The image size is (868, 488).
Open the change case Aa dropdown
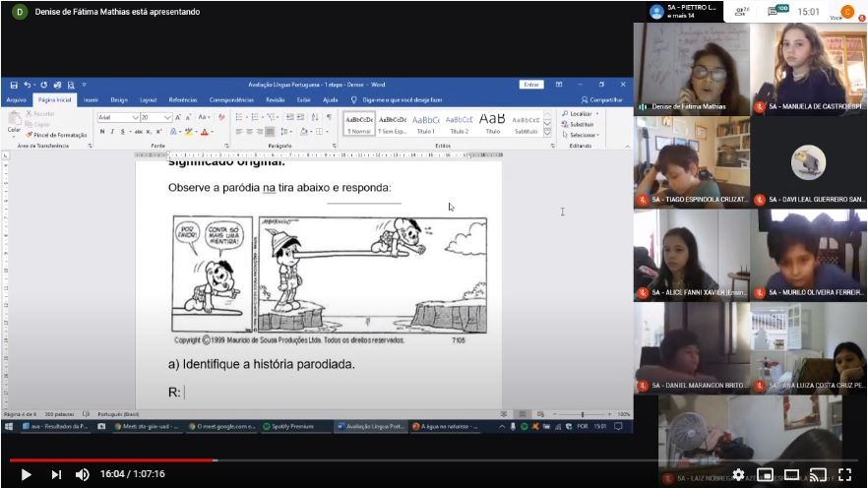click(x=204, y=117)
